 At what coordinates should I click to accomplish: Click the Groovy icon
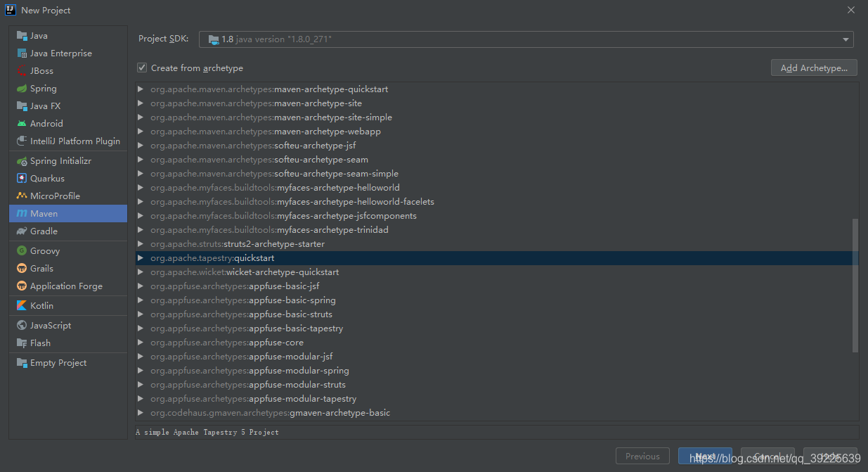coord(22,251)
